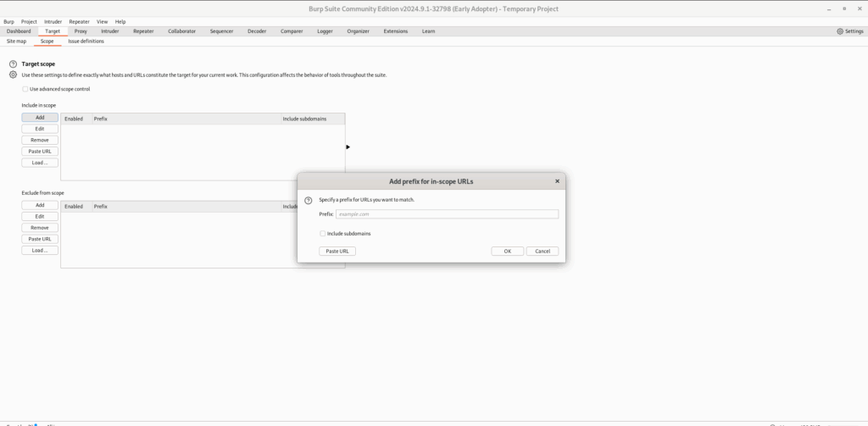Click the Exclude from scope label
Viewport: 868px width, 426px height.
pyautogui.click(x=42, y=193)
